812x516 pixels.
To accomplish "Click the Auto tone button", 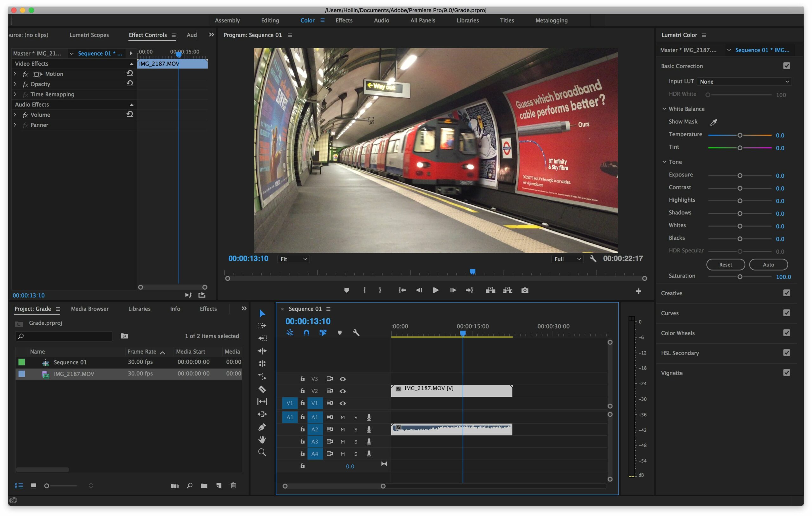I will (x=768, y=265).
